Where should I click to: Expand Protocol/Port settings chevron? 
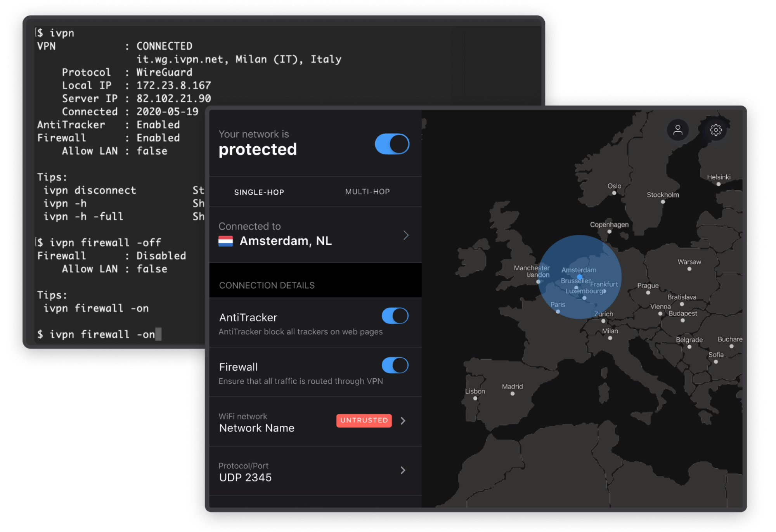(x=403, y=470)
